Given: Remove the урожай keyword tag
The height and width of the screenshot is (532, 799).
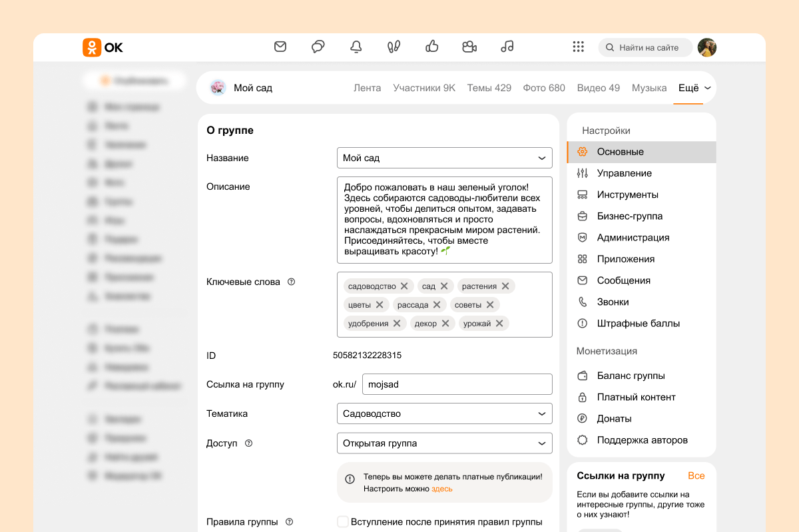Looking at the screenshot, I should 499,323.
